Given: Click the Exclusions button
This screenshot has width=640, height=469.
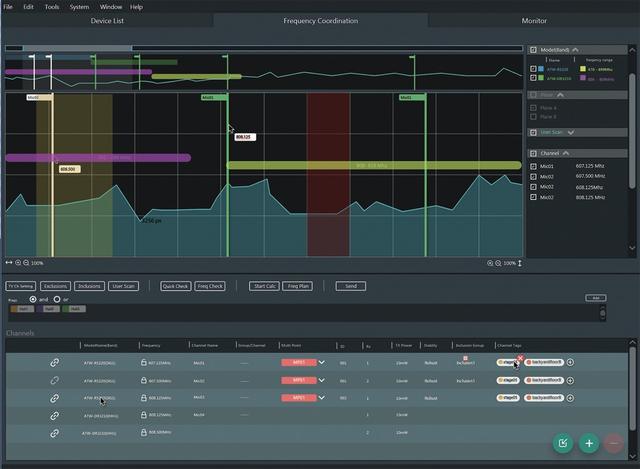Looking at the screenshot, I should coord(55,286).
